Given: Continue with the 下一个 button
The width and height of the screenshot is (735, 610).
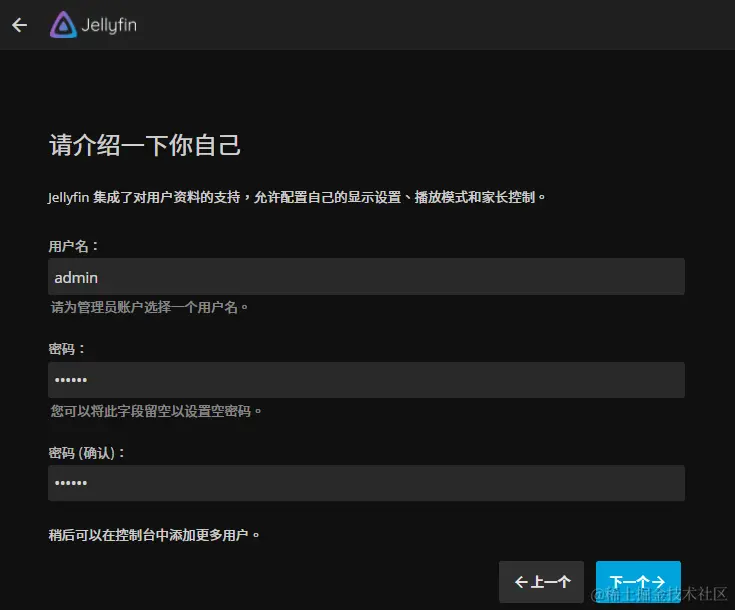Looking at the screenshot, I should click(x=638, y=582).
